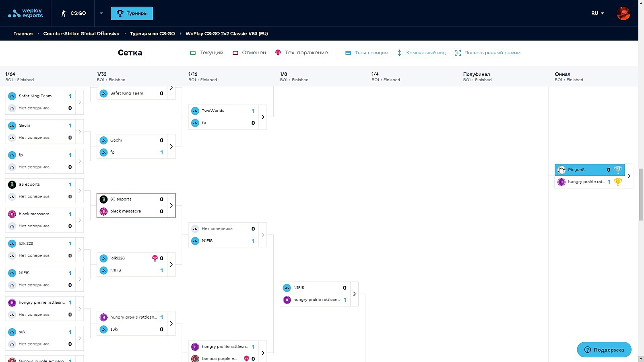Open WePlay CS:GO 2v2 Classic #53 (EU) breadcrumb

coord(227,34)
